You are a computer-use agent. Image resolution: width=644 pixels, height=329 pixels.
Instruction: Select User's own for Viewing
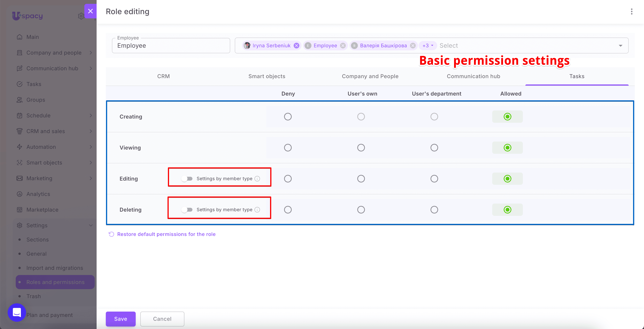pos(361,148)
